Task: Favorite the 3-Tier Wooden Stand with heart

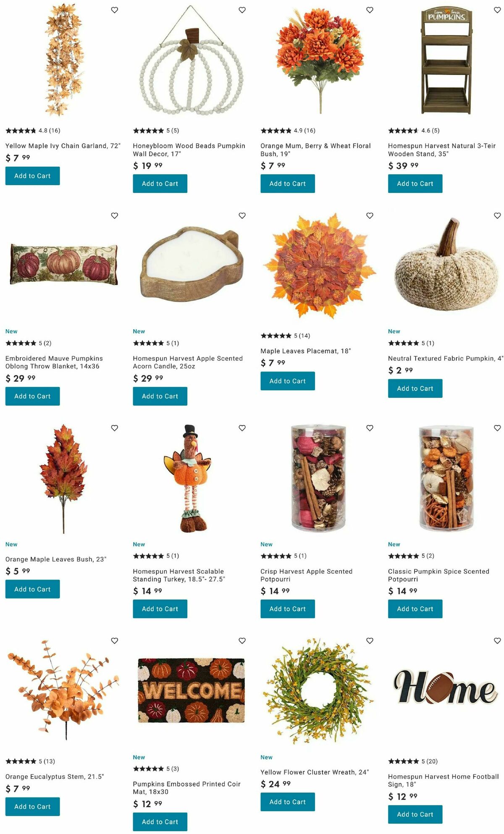Action: pyautogui.click(x=497, y=10)
